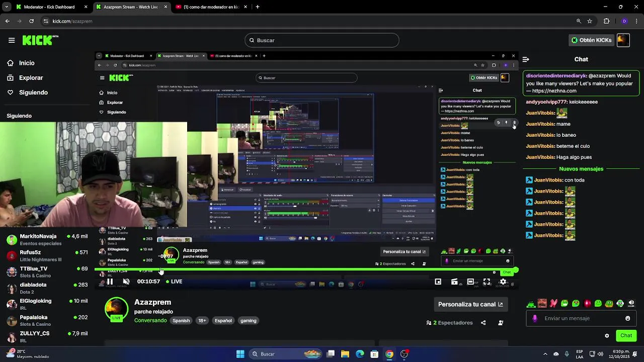Enter fullscreen on the stream player

[x=487, y=282]
